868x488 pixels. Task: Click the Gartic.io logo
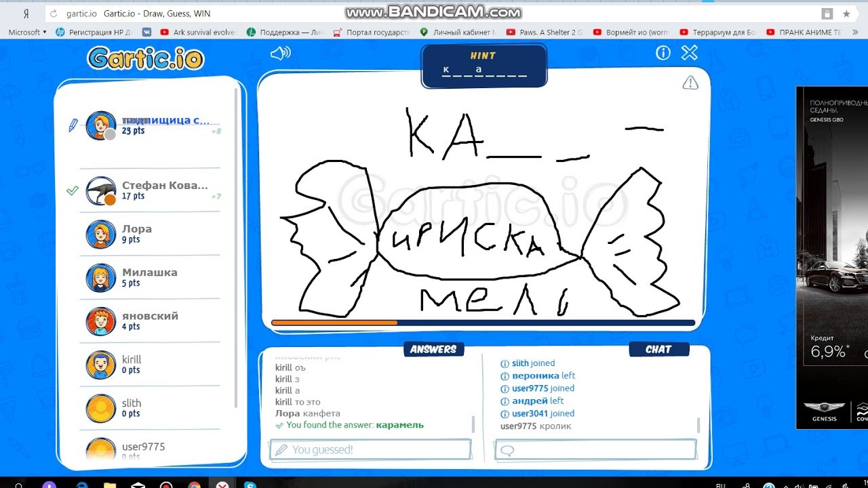click(x=145, y=58)
